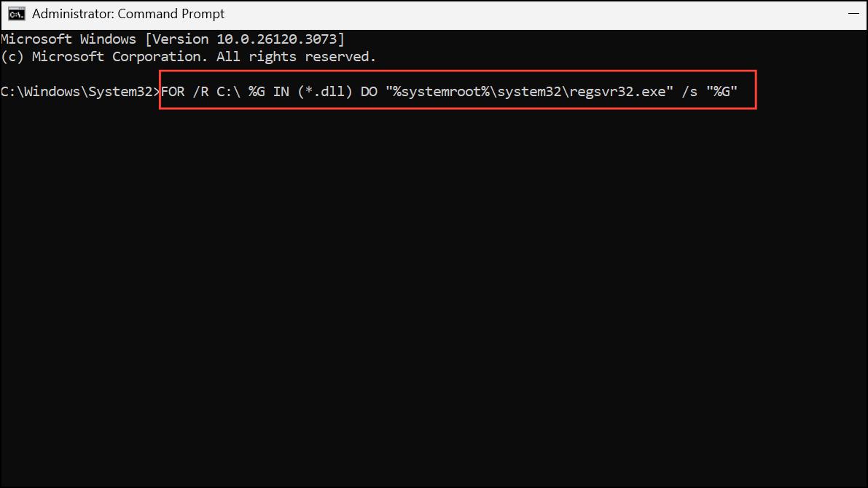Click the empty title bar area
The width and height of the screenshot is (868, 488).
pos(510,14)
